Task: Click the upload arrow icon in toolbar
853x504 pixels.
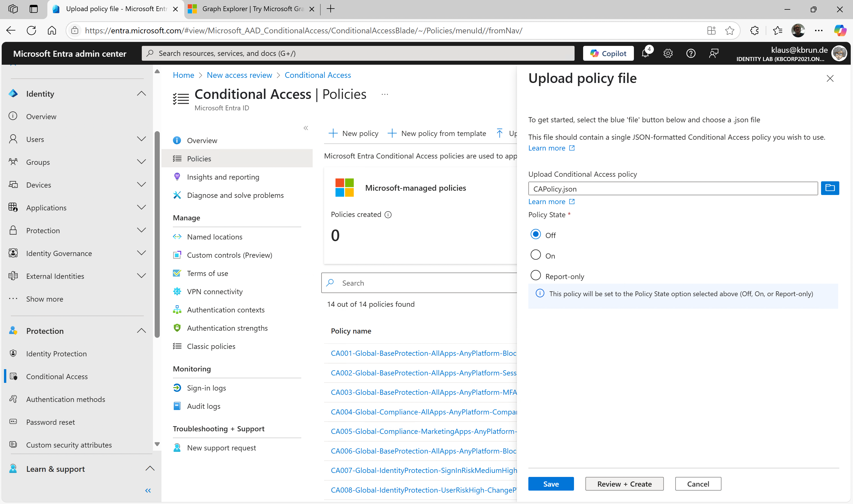Action: tap(499, 133)
